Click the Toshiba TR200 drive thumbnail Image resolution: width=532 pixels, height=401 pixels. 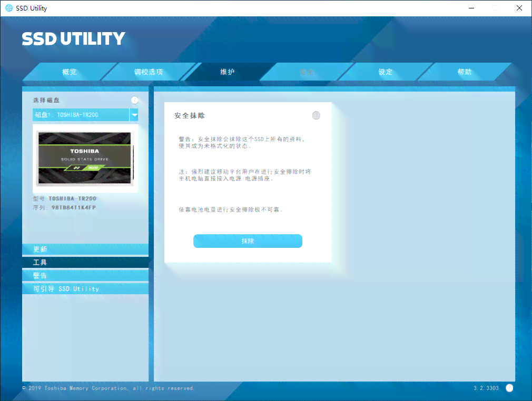click(85, 158)
